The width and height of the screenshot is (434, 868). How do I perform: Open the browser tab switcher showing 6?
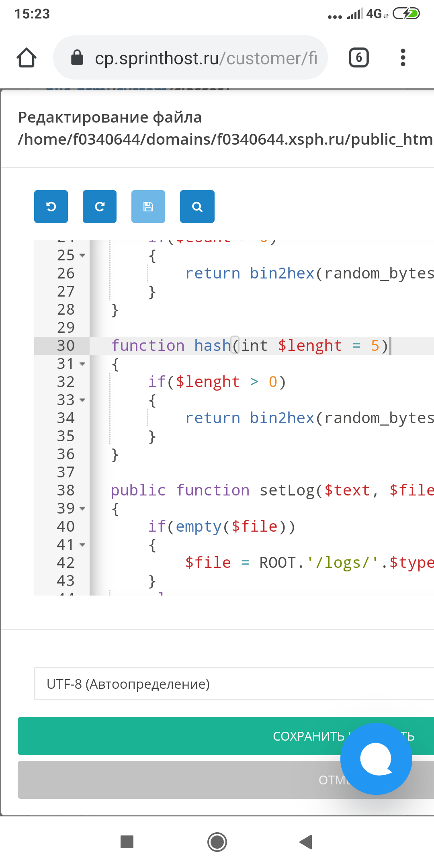point(358,58)
